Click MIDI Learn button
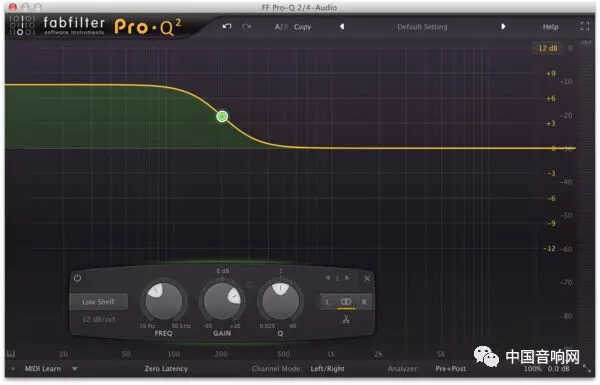The width and height of the screenshot is (600, 385). [42, 369]
